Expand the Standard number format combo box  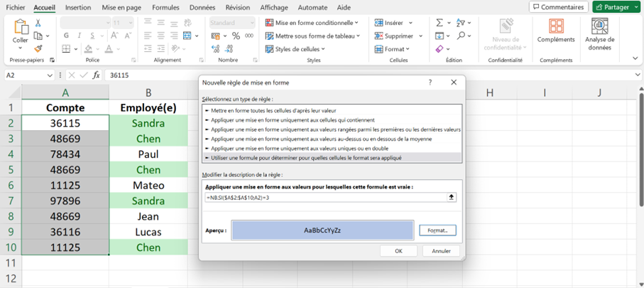pyautogui.click(x=251, y=23)
